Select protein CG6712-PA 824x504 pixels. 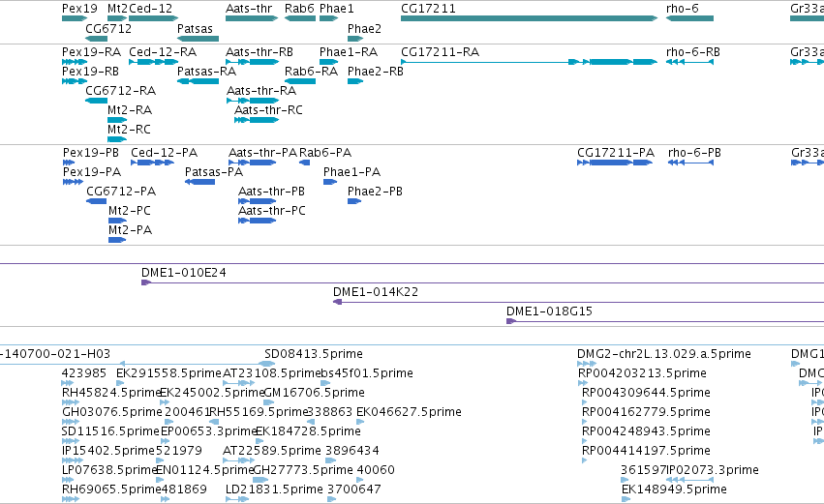click(x=121, y=192)
